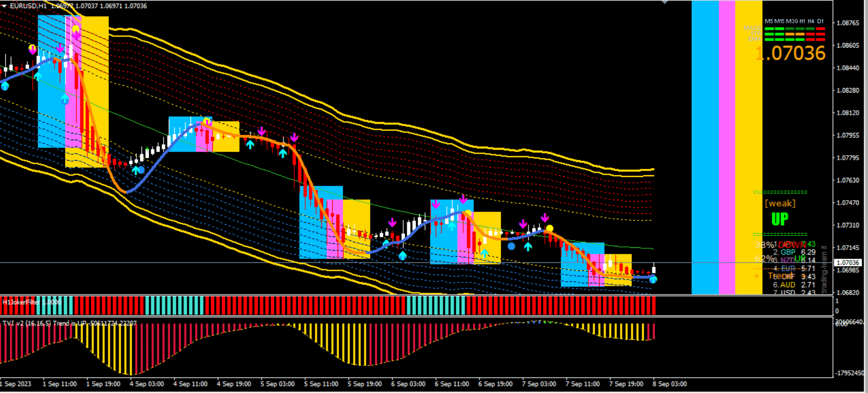The width and height of the screenshot is (868, 393).
Task: Click the '4. EUR 5.71' currency strength row
Action: (794, 269)
